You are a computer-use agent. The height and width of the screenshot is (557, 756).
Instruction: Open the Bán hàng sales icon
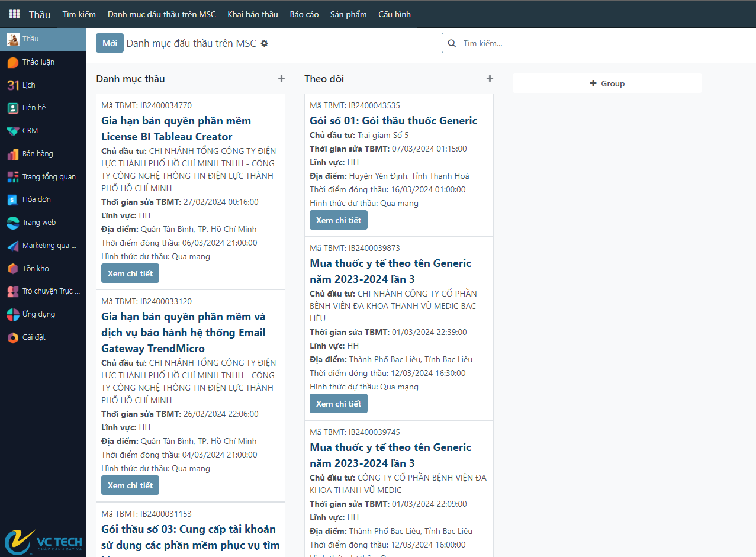click(x=12, y=154)
